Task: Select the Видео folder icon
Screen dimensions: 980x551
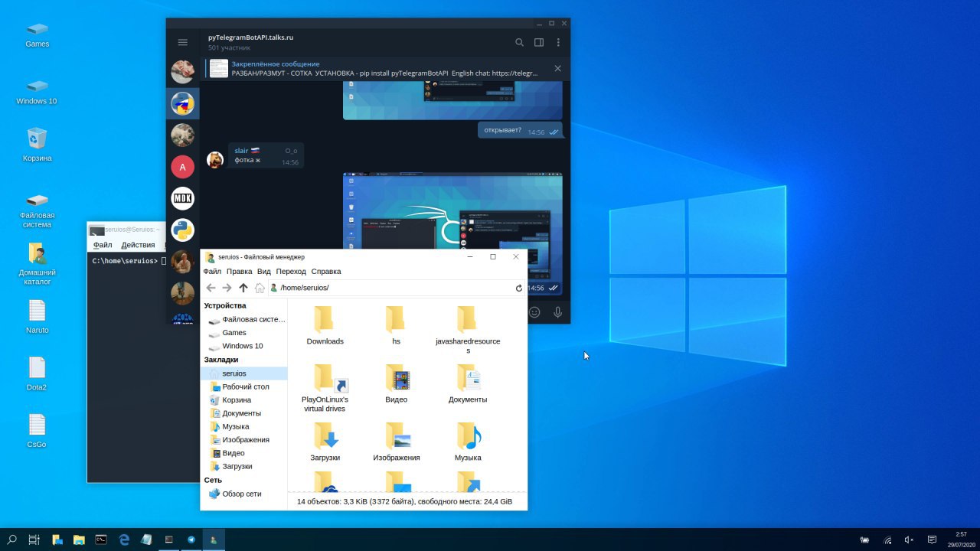Action: coord(396,384)
